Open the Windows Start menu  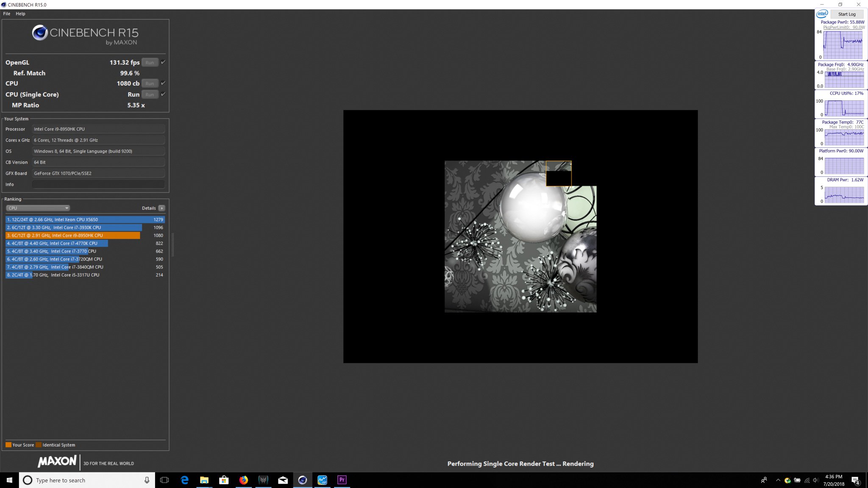(x=9, y=480)
